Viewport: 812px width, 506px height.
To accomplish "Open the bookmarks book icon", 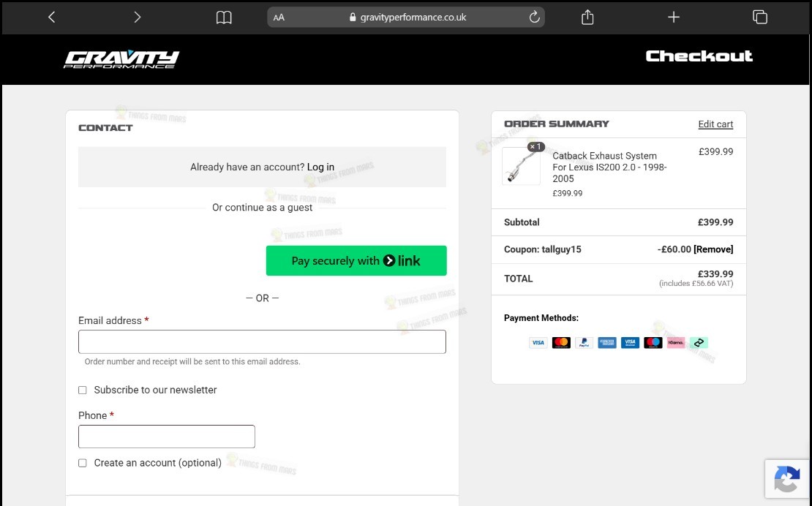I will (x=224, y=18).
